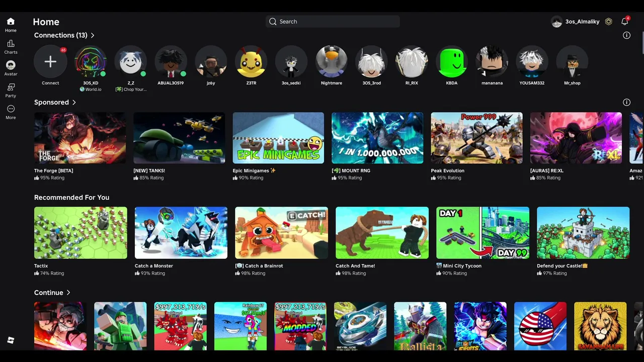Expand the Continue section heading
Image resolution: width=644 pixels, height=362 pixels.
pyautogui.click(x=52, y=293)
